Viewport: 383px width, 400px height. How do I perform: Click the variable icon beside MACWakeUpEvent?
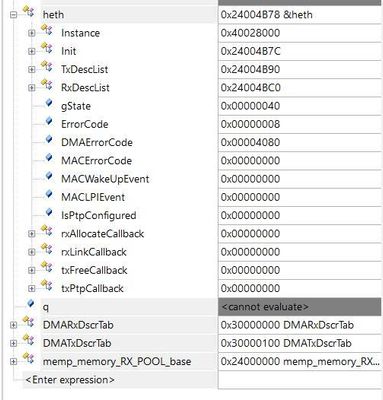pyautogui.click(x=49, y=176)
